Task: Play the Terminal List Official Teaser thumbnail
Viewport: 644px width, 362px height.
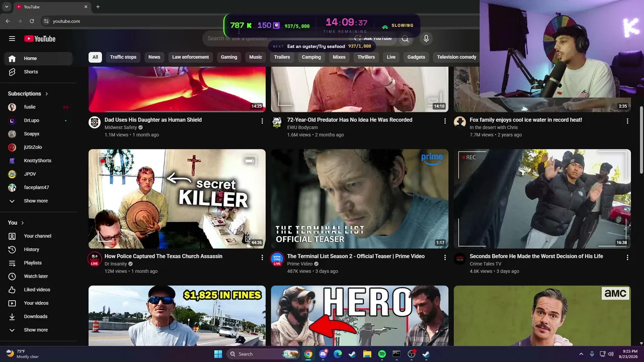Action: pos(359,199)
